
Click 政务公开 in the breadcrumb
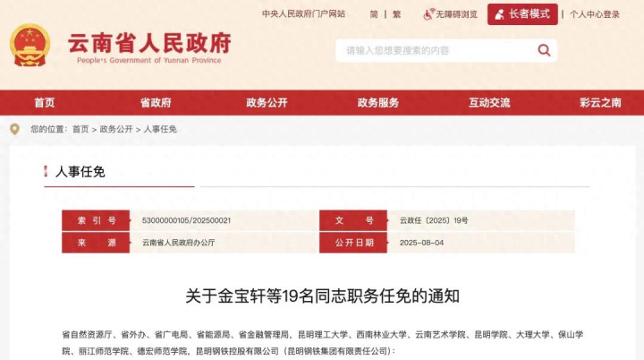point(116,129)
